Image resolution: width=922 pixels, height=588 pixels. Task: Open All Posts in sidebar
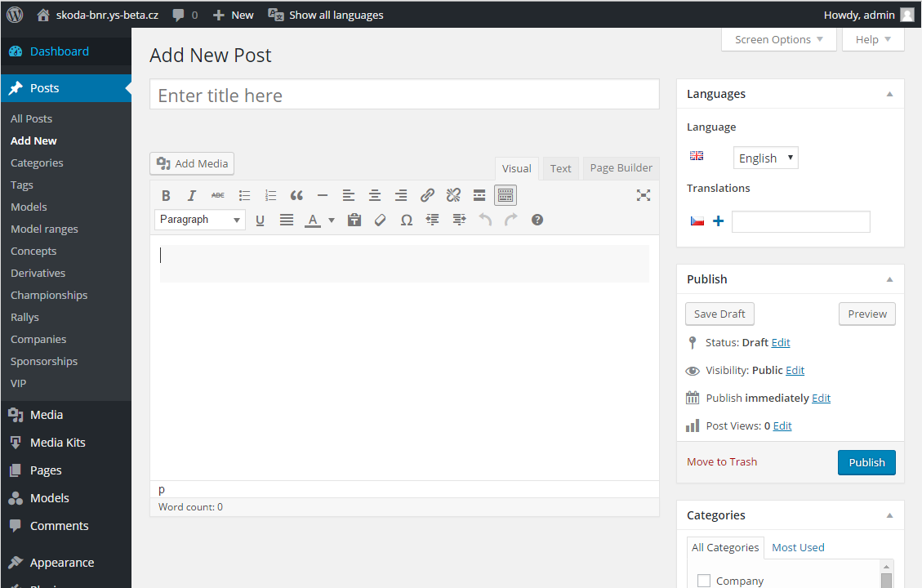(x=31, y=118)
